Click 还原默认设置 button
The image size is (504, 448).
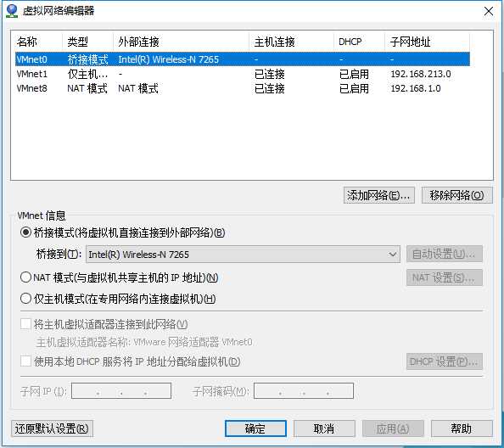pyautogui.click(x=52, y=428)
